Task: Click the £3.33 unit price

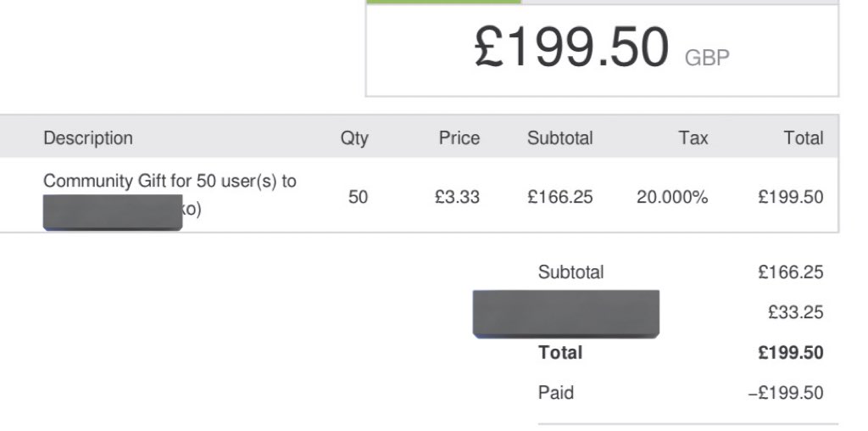Action: click(x=457, y=197)
